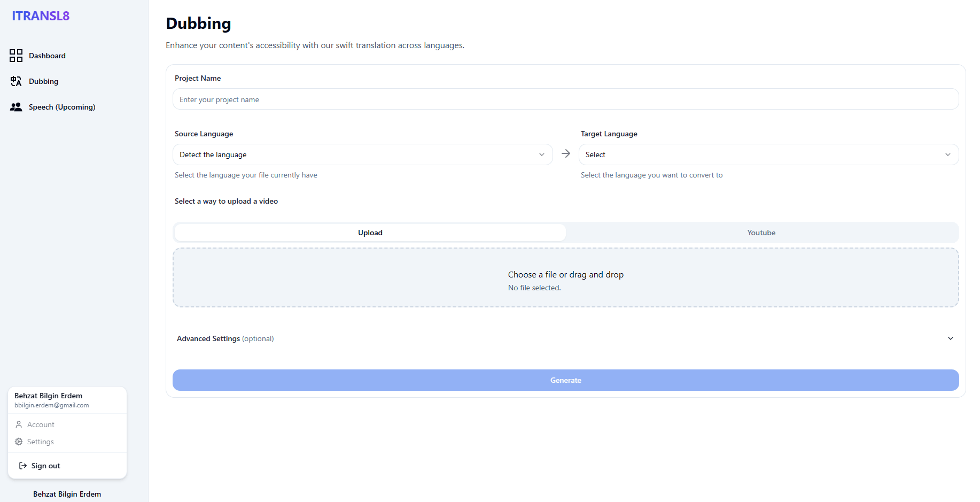
Task: Toggle user menu via bottom profile name
Action: pos(67,494)
